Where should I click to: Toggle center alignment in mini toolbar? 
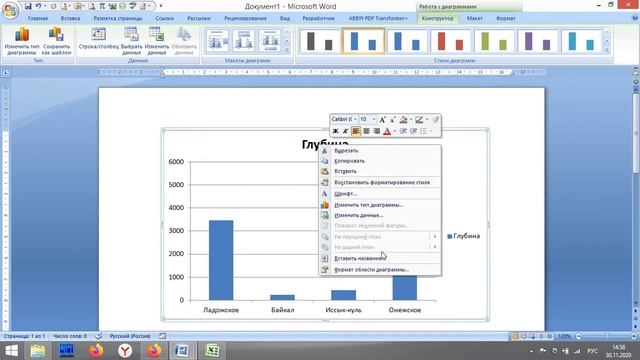coord(366,131)
